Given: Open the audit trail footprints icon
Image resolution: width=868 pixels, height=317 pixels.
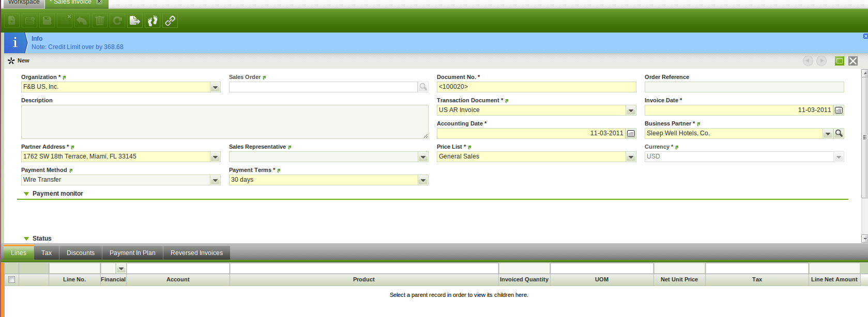Looking at the screenshot, I should 153,21.
